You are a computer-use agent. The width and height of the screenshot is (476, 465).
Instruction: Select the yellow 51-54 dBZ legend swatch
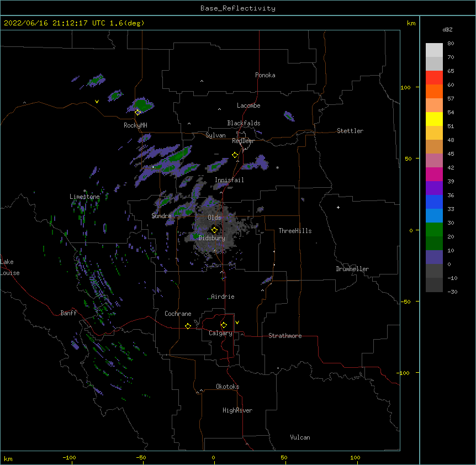[x=434, y=119]
